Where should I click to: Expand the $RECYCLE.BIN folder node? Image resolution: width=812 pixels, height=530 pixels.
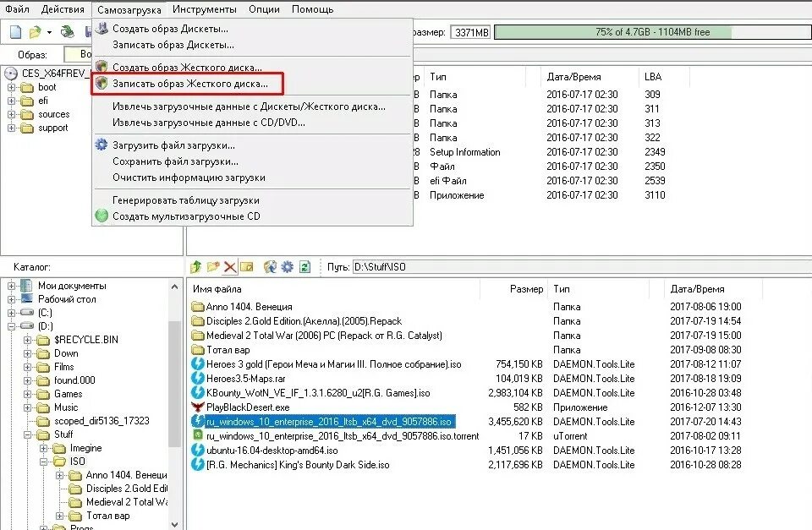tap(27, 340)
